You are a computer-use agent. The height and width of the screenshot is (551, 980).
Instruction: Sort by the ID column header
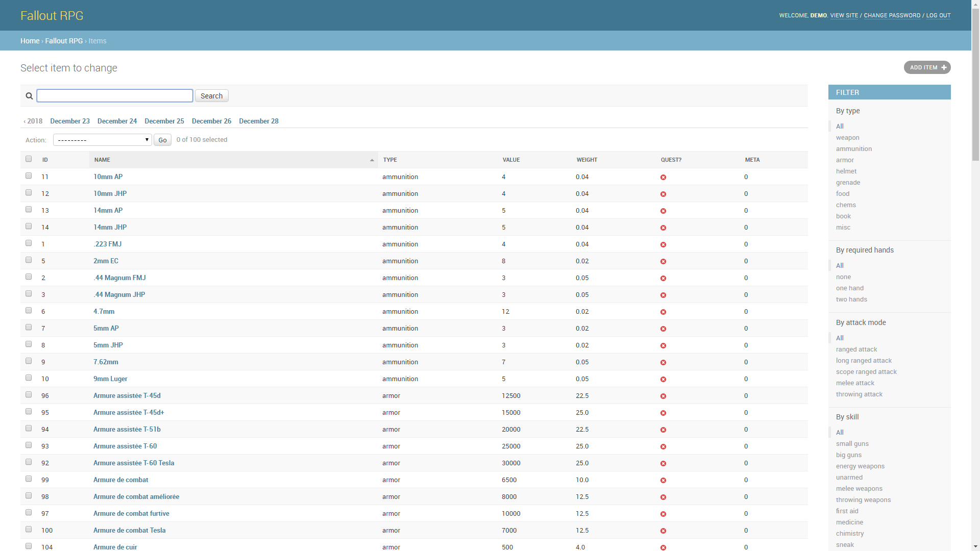[45, 160]
